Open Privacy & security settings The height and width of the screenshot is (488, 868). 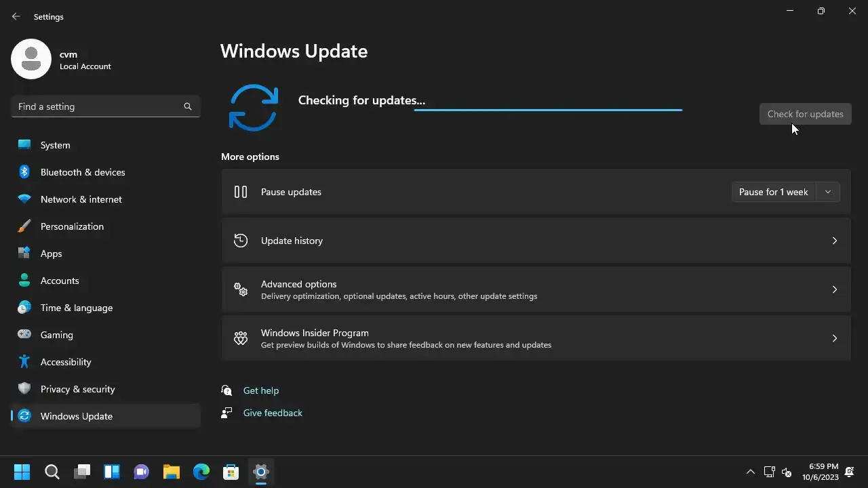[78, 389]
